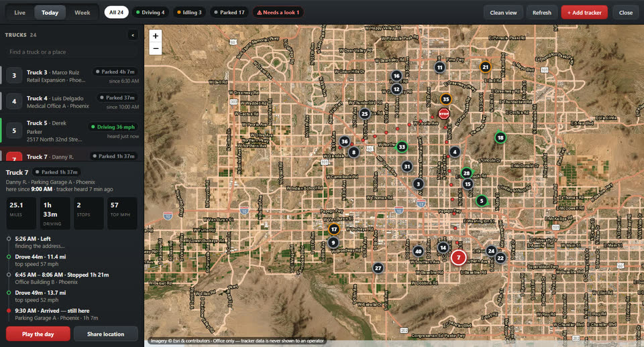The height and width of the screenshot is (347, 644).
Task: Select truck 9 parked marker
Action: click(333, 242)
